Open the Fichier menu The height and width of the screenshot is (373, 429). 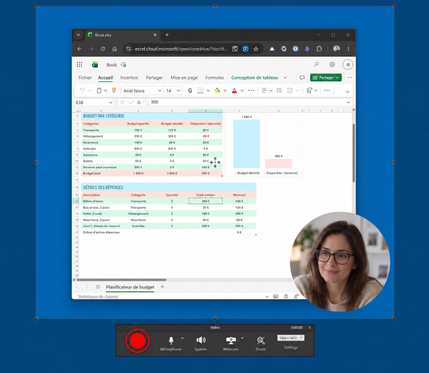[85, 77]
